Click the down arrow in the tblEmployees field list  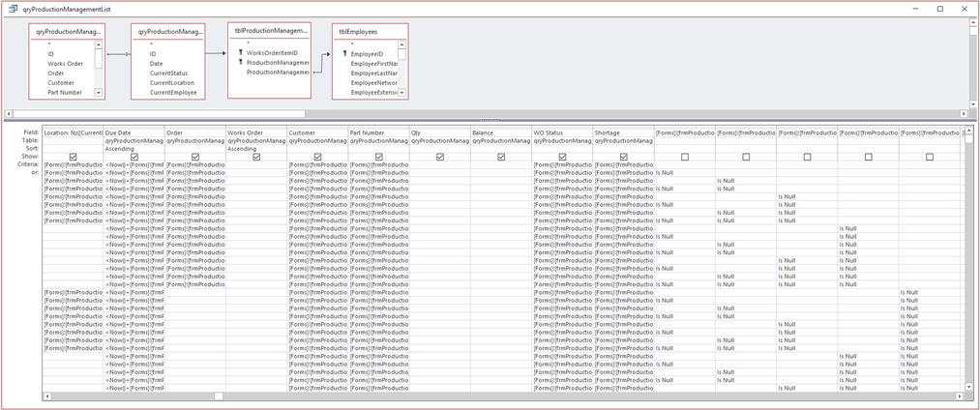click(x=401, y=93)
